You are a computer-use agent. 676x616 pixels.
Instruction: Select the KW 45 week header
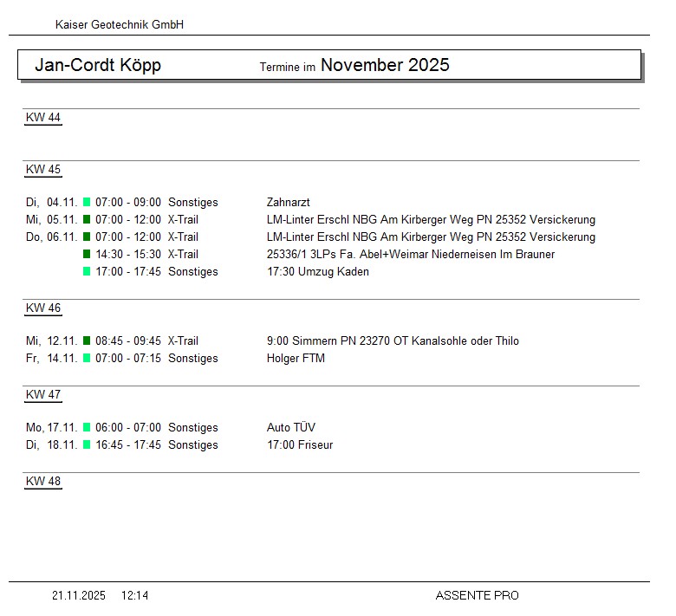tap(43, 170)
